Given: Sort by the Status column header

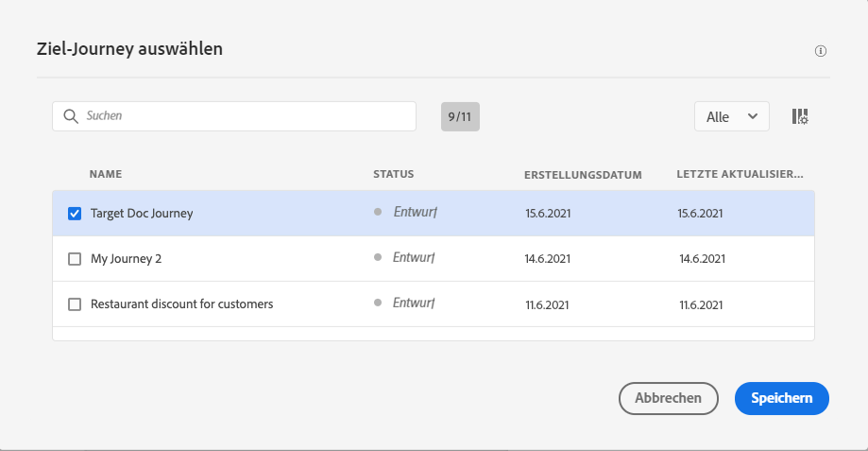Looking at the screenshot, I should (x=394, y=174).
